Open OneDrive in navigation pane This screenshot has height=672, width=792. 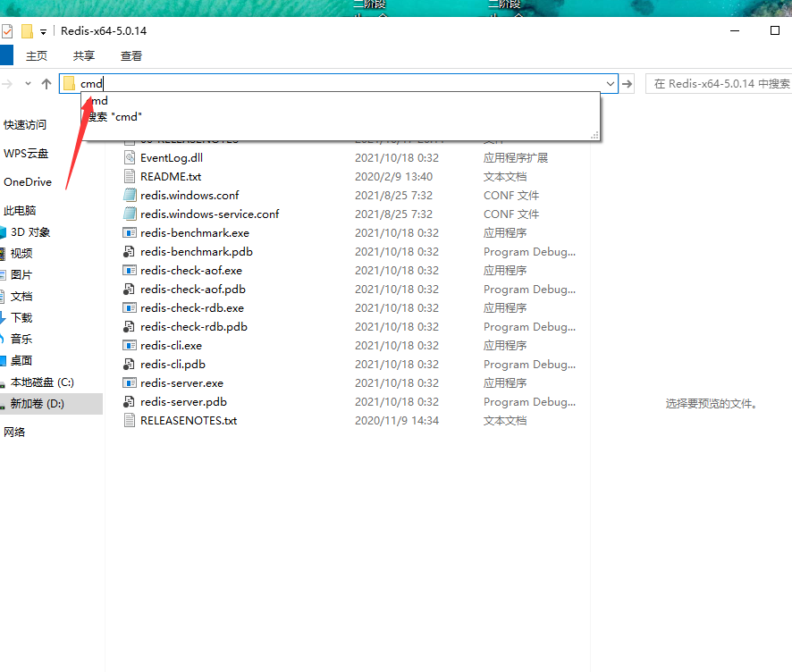28,182
